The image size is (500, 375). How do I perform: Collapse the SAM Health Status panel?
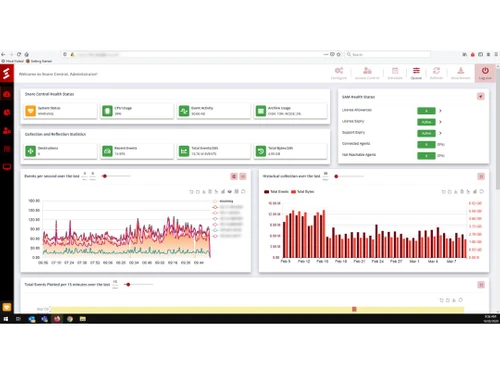481,96
